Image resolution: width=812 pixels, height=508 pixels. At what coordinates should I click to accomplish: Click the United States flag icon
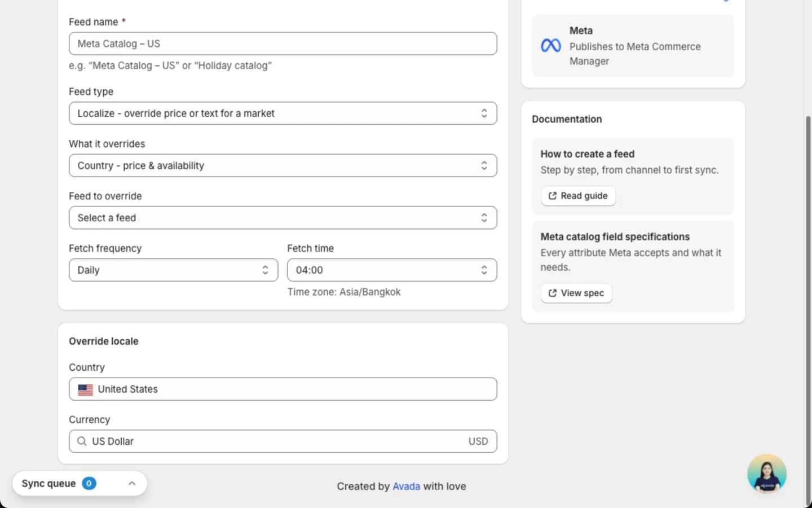86,389
